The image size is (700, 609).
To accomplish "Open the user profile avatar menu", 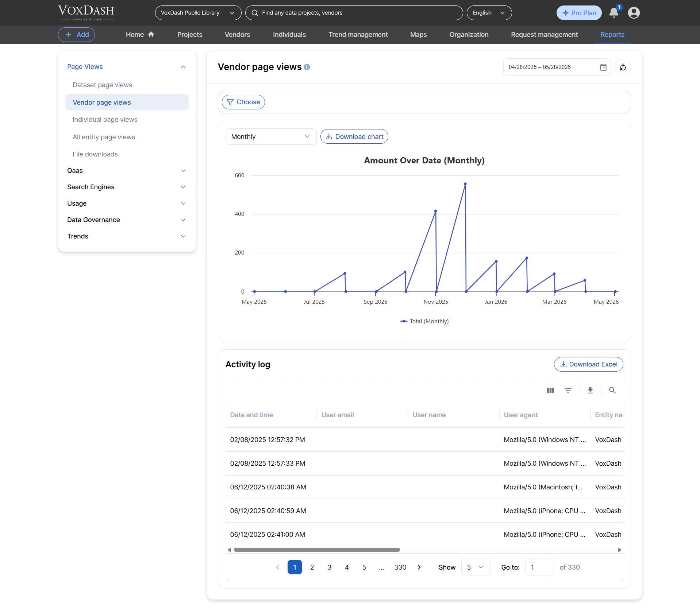I will [634, 13].
